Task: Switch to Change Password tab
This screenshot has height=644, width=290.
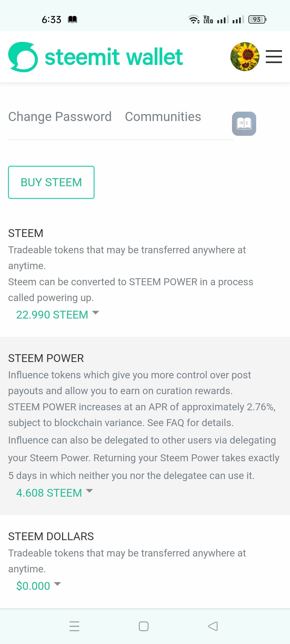Action: 60,117
